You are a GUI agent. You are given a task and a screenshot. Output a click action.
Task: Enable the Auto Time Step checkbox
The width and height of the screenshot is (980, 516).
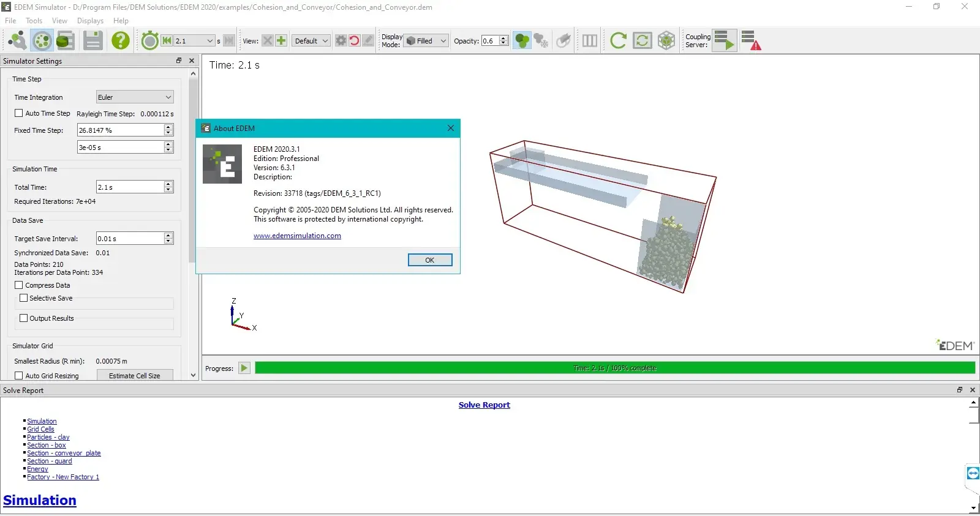[19, 113]
